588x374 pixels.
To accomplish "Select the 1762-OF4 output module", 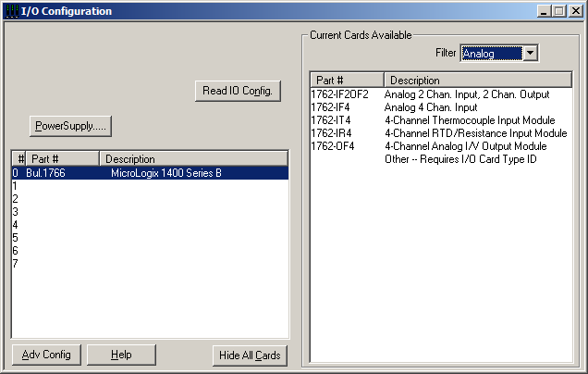I will coord(441,146).
